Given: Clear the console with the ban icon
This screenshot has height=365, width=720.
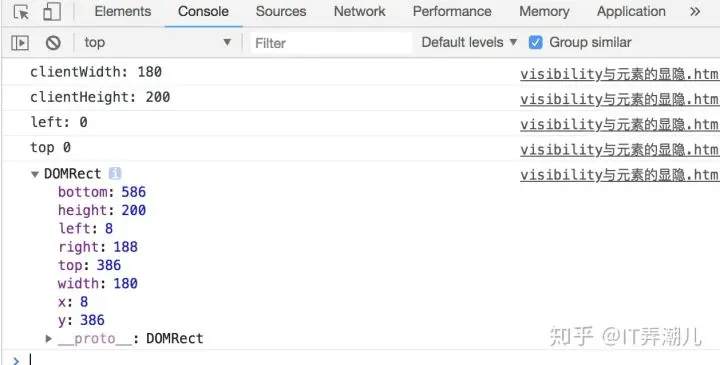Looking at the screenshot, I should (x=53, y=43).
